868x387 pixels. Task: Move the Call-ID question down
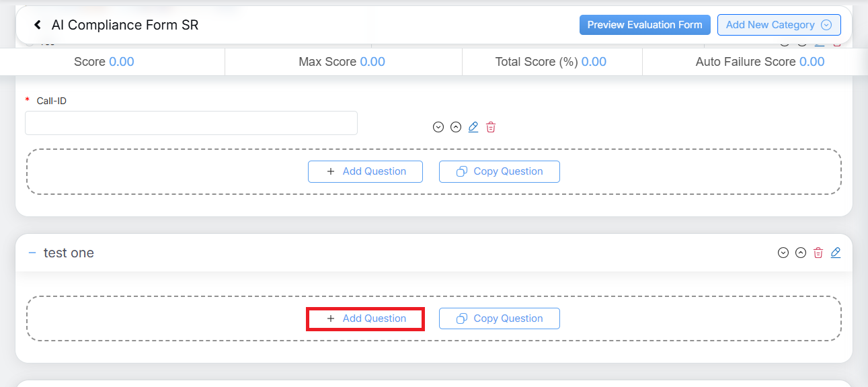(438, 127)
